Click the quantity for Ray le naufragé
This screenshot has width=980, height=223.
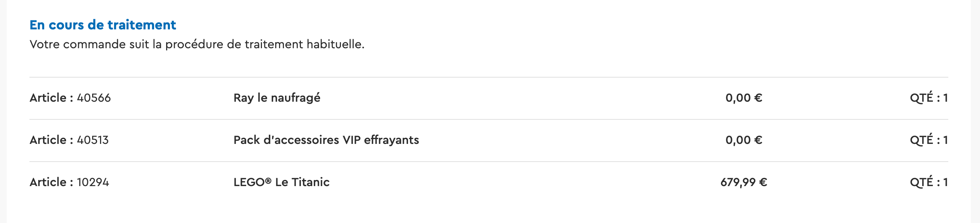[x=928, y=98]
